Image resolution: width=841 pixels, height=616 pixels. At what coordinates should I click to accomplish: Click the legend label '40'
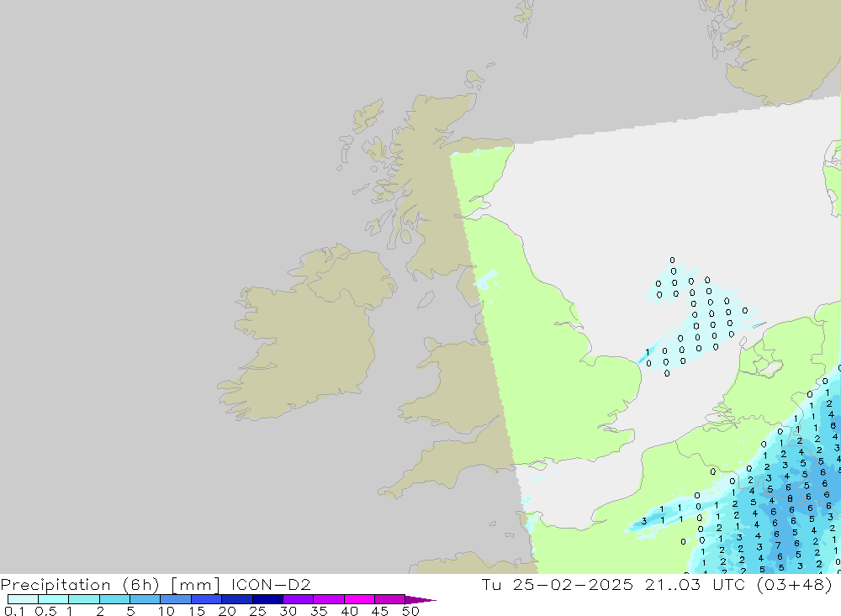(349, 611)
